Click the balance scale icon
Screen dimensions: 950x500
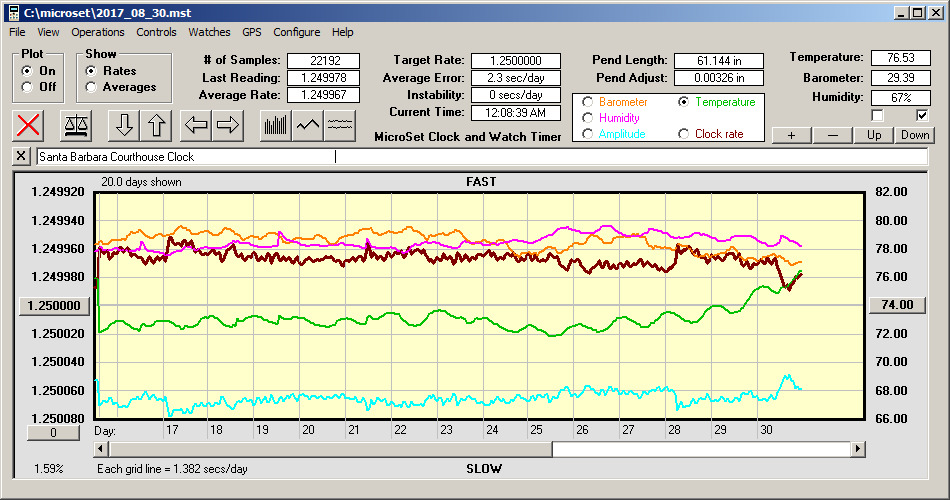[x=75, y=125]
